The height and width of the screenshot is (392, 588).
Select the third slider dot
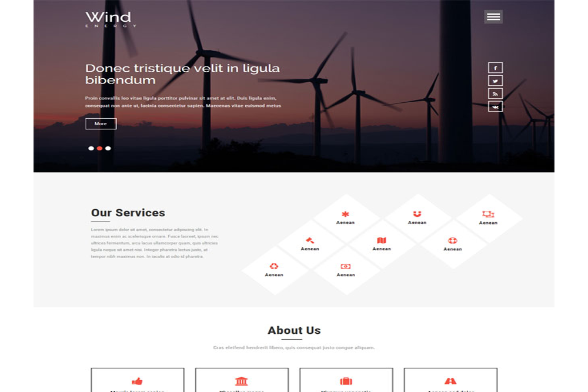(x=108, y=149)
